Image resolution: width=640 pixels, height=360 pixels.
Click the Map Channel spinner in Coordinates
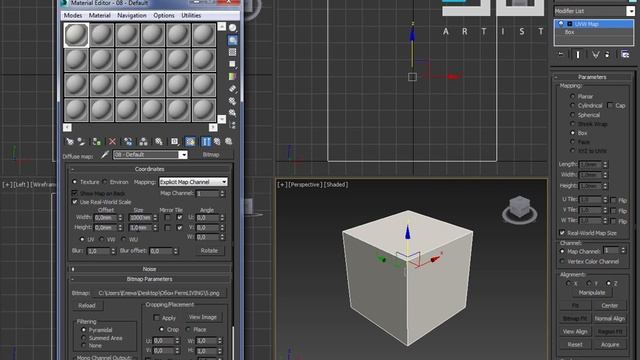(x=222, y=193)
